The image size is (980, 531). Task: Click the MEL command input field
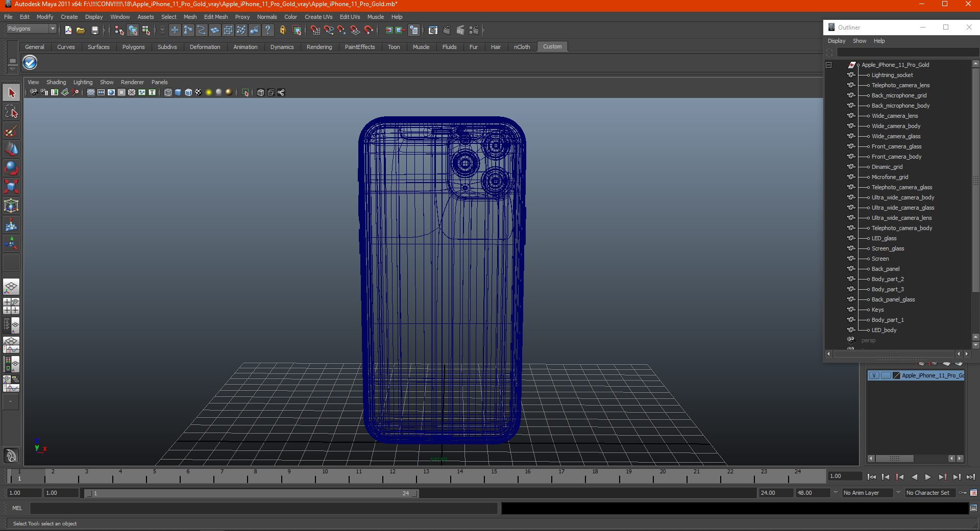pos(264,508)
